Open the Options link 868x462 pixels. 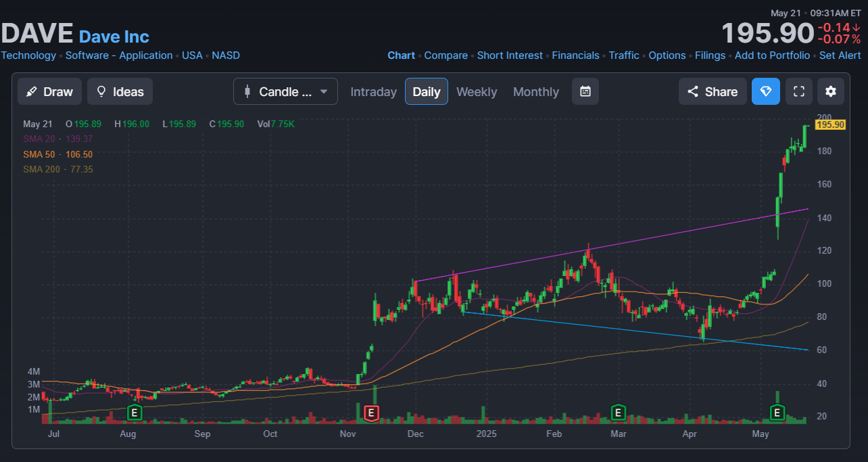[x=667, y=55]
